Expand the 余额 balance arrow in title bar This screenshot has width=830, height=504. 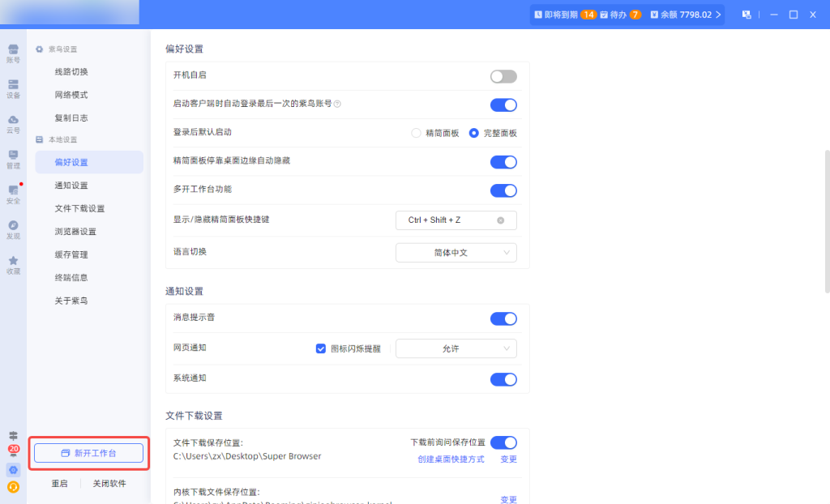(x=718, y=15)
